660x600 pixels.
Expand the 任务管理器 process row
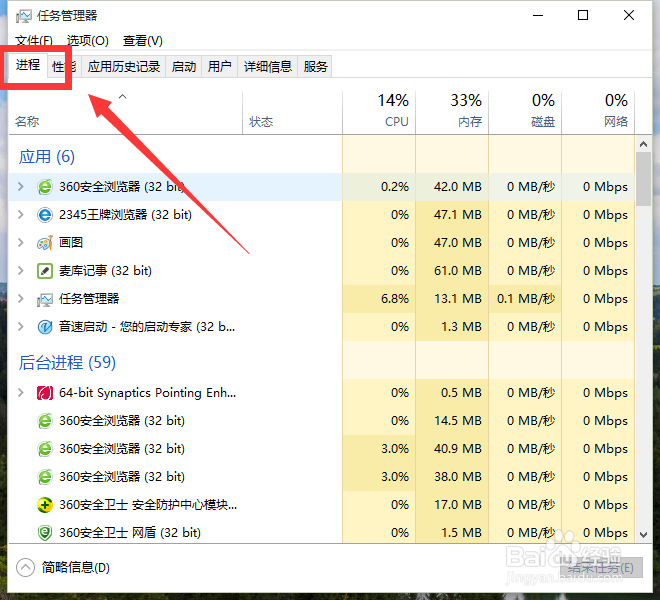pos(21,299)
